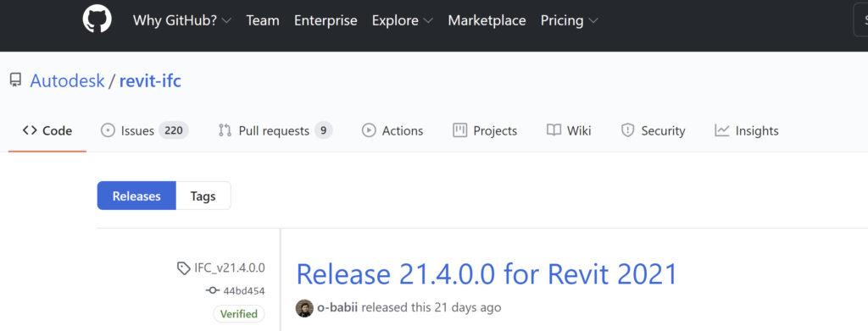This screenshot has height=331, width=868.
Task: Click the repository book icon
Action: click(x=15, y=81)
